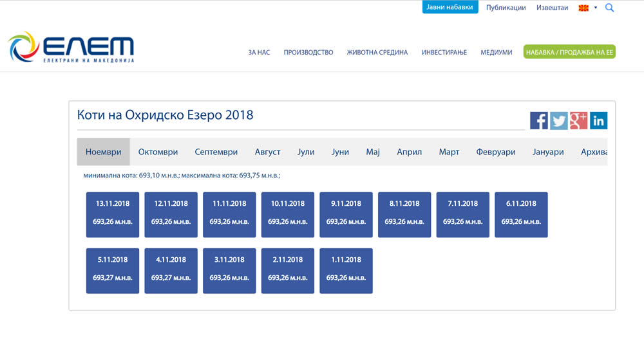Screen dimensions: 644x346
Task: Click the Јавни набавки button
Action: pos(450,7)
